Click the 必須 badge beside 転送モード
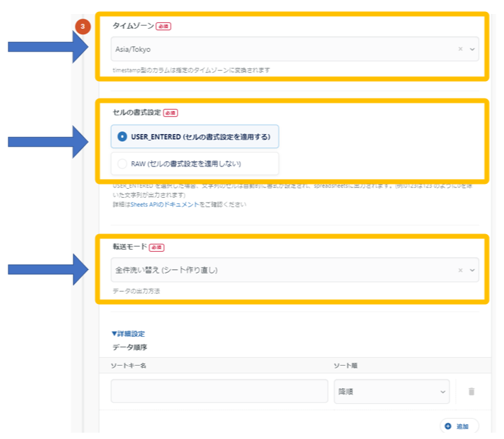The width and height of the screenshot is (504, 439). click(x=157, y=247)
